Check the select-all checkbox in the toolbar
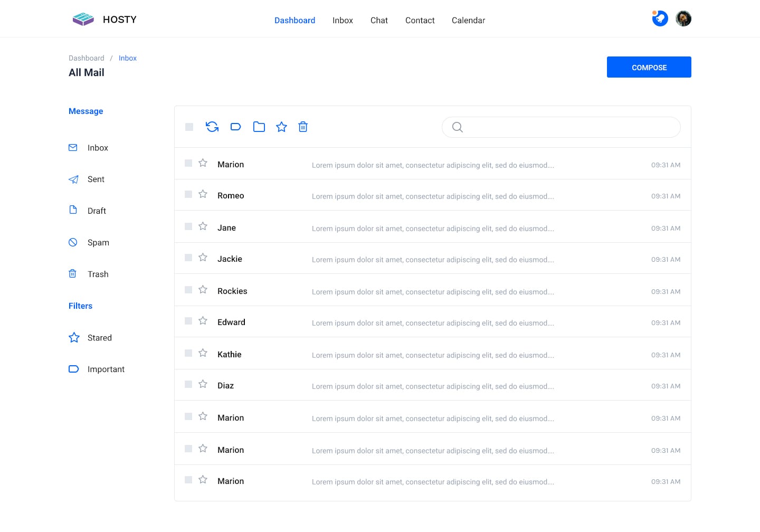The image size is (760, 532). point(189,127)
